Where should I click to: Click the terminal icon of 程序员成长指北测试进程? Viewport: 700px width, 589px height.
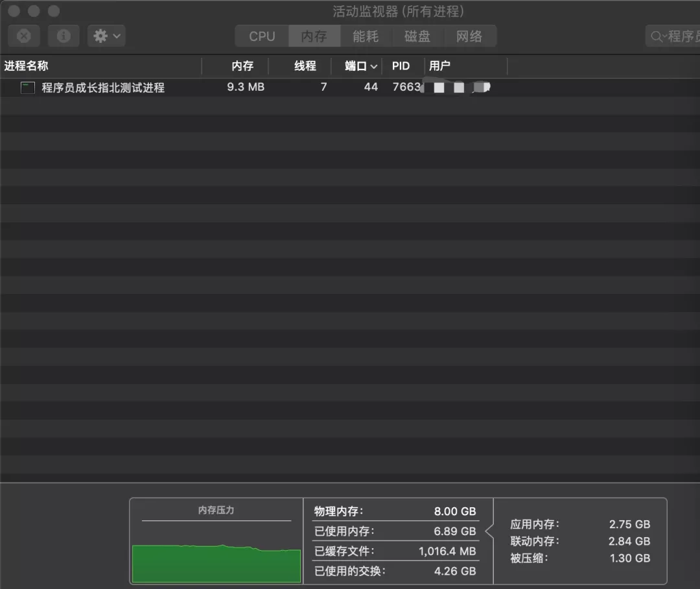click(28, 88)
